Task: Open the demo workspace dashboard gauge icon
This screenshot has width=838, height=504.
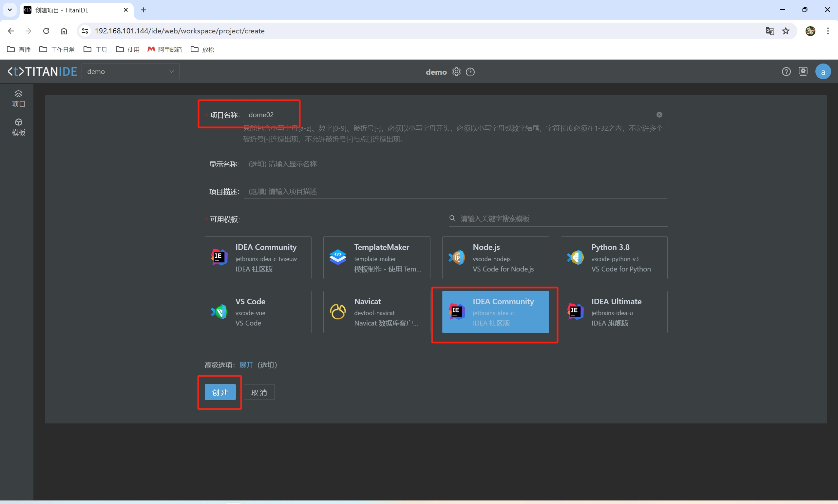Action: (x=470, y=72)
